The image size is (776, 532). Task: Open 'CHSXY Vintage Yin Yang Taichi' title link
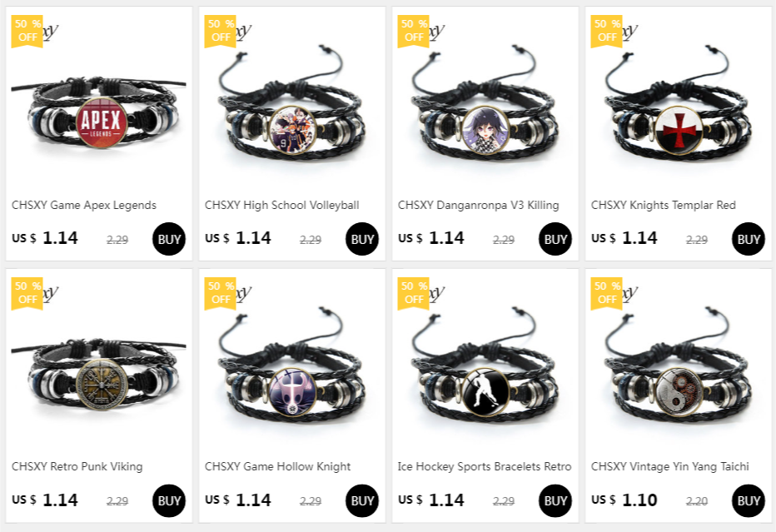pos(670,466)
